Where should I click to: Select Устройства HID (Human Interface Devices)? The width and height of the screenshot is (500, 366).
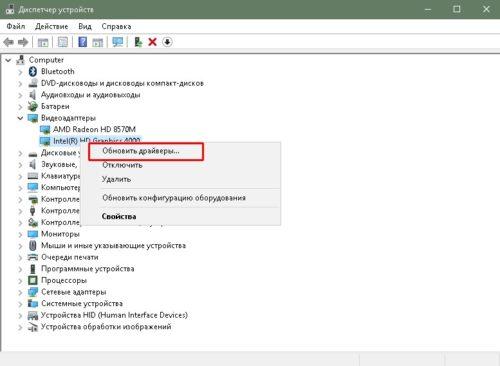coord(114,315)
